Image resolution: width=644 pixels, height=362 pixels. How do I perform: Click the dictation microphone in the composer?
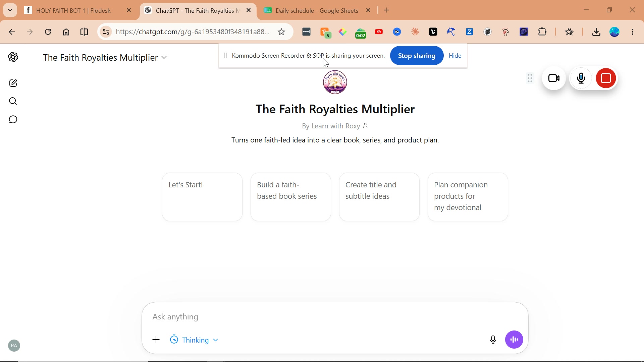click(493, 340)
